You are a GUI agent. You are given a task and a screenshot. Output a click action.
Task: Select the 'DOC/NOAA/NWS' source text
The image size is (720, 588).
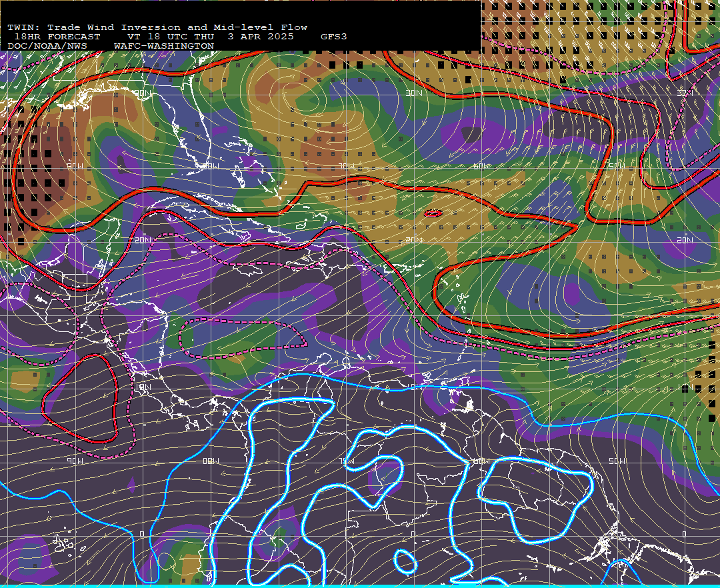click(47, 47)
